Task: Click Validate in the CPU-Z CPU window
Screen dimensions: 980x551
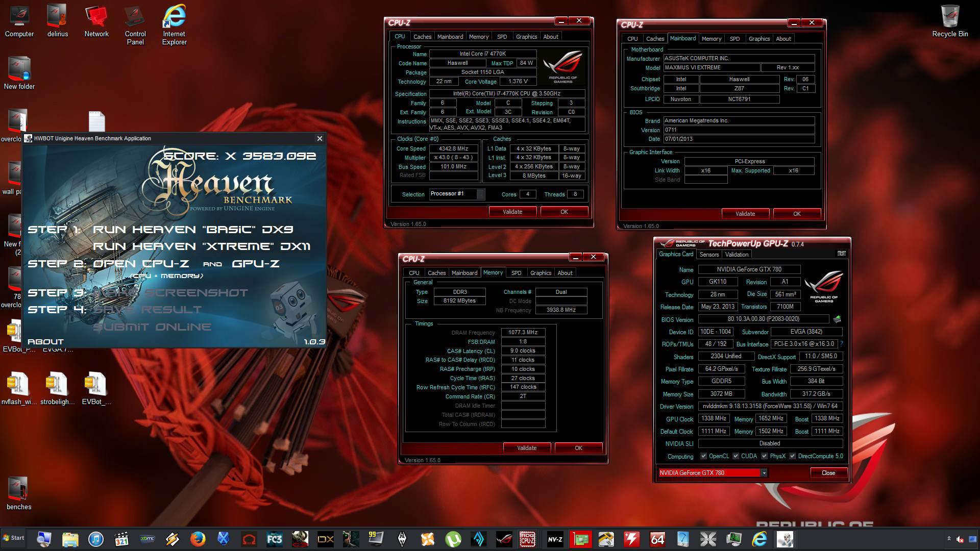Action: click(512, 212)
